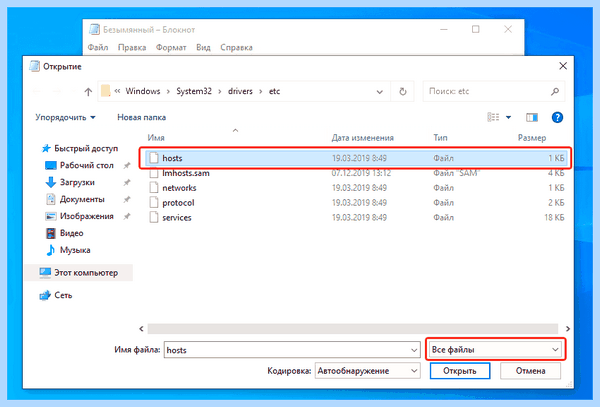Click the folder icon in address bar
Viewport: 600px width, 407px height.
click(x=106, y=91)
